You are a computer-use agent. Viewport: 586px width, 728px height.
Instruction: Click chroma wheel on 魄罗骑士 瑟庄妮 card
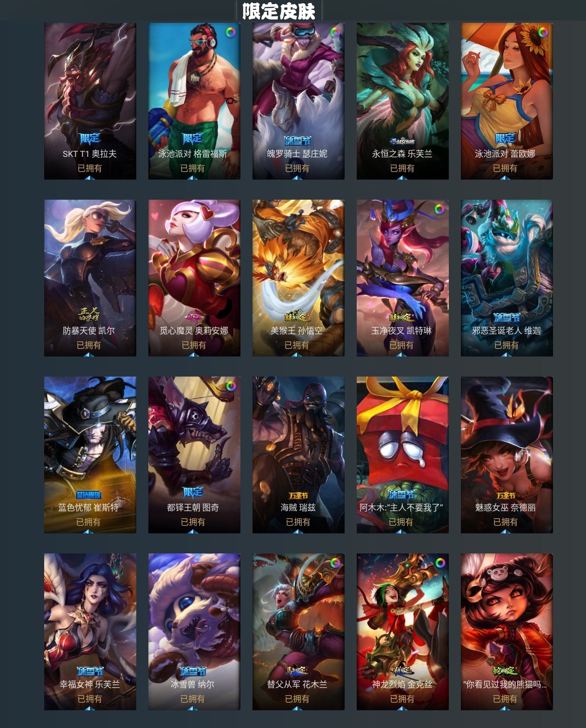tap(334, 33)
